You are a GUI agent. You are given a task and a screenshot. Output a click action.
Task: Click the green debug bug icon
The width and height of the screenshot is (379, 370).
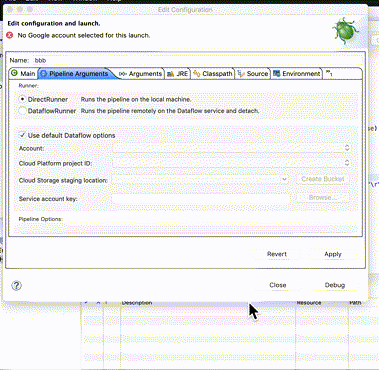click(x=345, y=31)
